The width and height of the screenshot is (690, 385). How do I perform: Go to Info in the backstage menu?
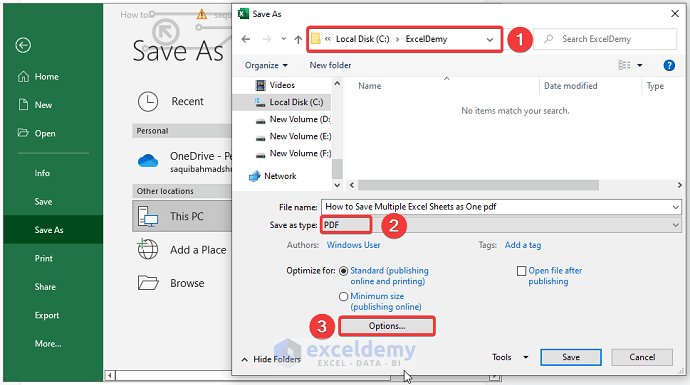42,173
